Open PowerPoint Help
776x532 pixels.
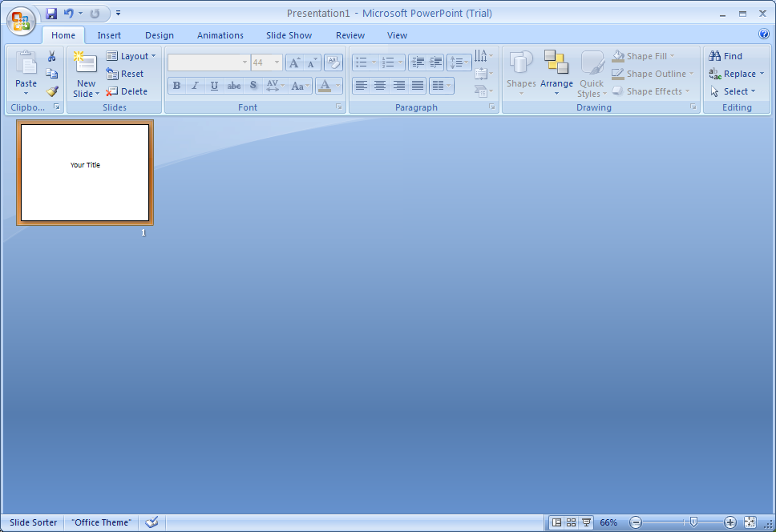(x=764, y=34)
